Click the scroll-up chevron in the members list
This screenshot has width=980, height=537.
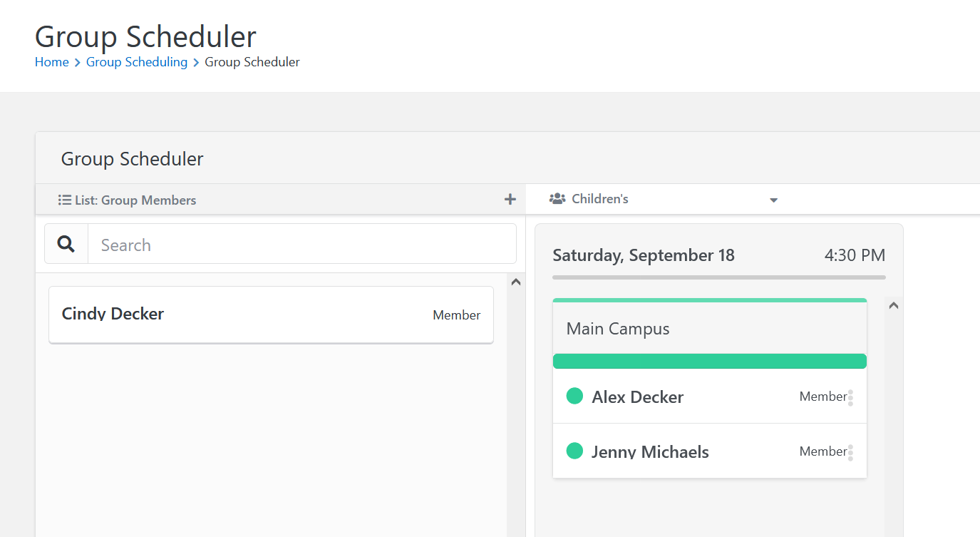[515, 282]
